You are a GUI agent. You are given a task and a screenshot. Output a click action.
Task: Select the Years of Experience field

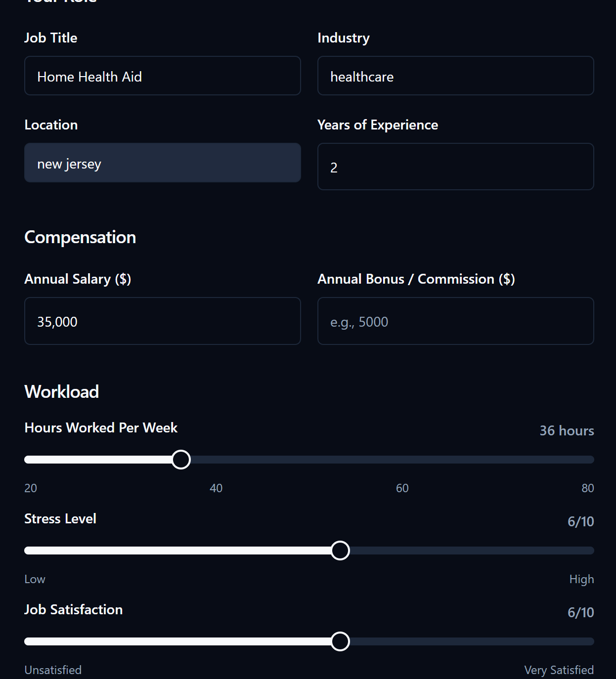(455, 167)
